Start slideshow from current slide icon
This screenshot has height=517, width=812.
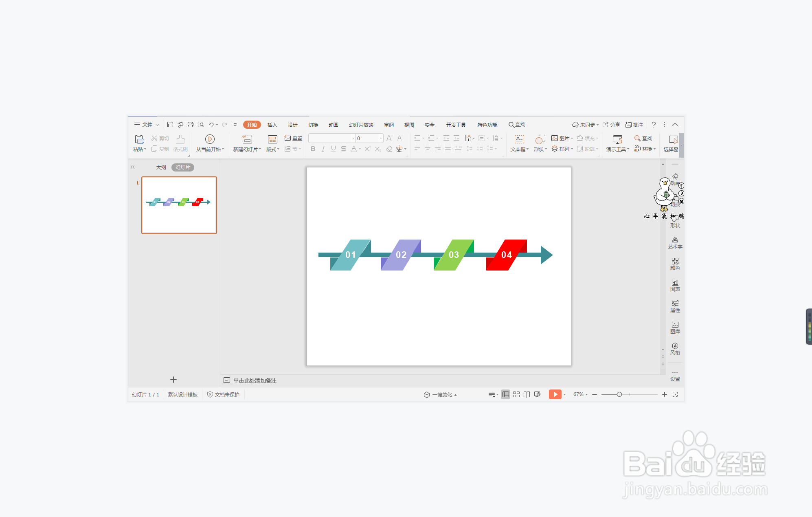[x=210, y=139]
